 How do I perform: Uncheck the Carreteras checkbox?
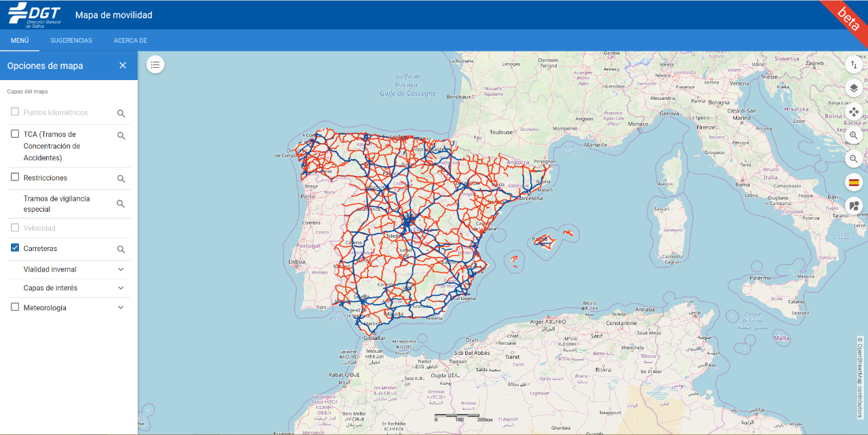[x=15, y=248]
